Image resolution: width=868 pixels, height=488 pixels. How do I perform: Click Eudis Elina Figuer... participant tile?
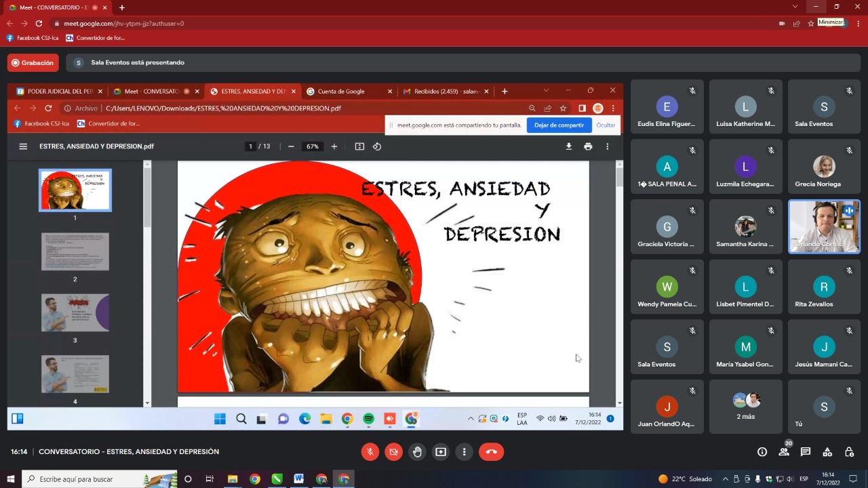[667, 106]
